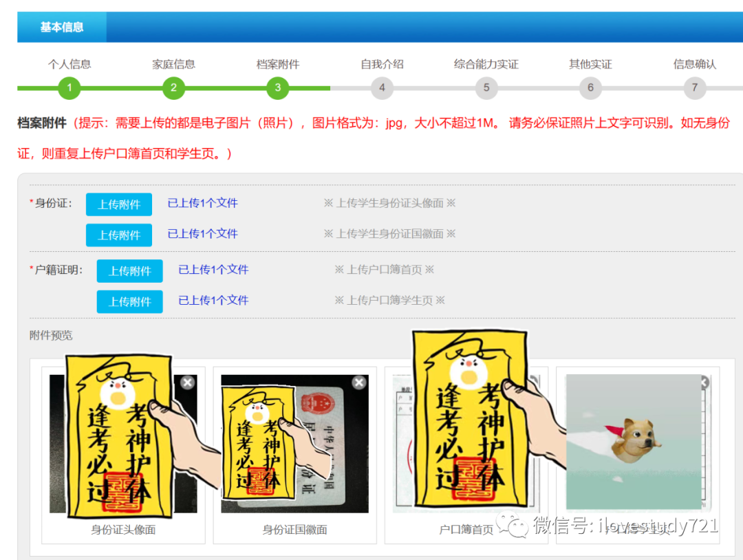The height and width of the screenshot is (560, 743).
Task: Click step circle 6 for 其他实证
Action: [x=590, y=87]
